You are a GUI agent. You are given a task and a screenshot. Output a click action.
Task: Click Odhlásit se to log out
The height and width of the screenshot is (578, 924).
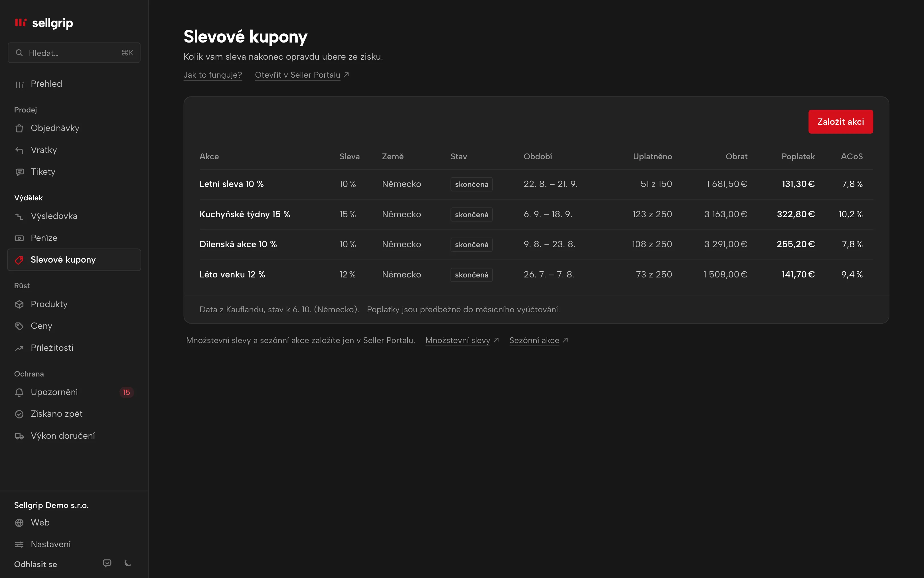36,564
